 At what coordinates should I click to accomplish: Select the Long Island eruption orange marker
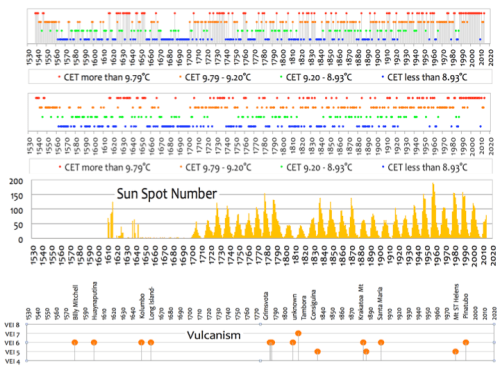coord(151,342)
